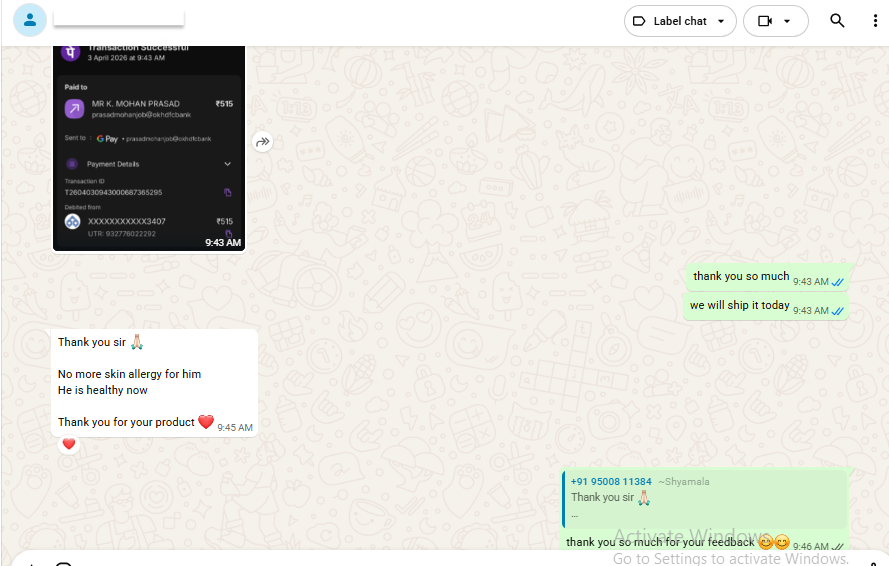Open the contact profile avatar

[x=29, y=20]
